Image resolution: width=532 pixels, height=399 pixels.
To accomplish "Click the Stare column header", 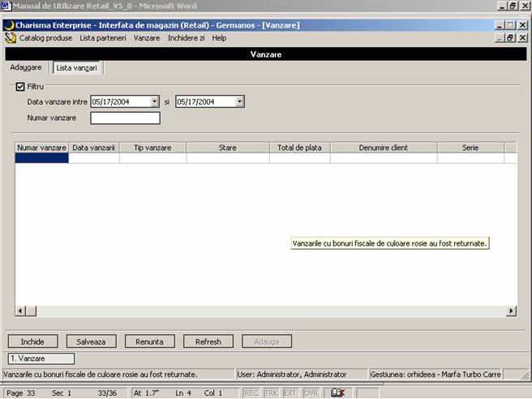I will point(228,148).
